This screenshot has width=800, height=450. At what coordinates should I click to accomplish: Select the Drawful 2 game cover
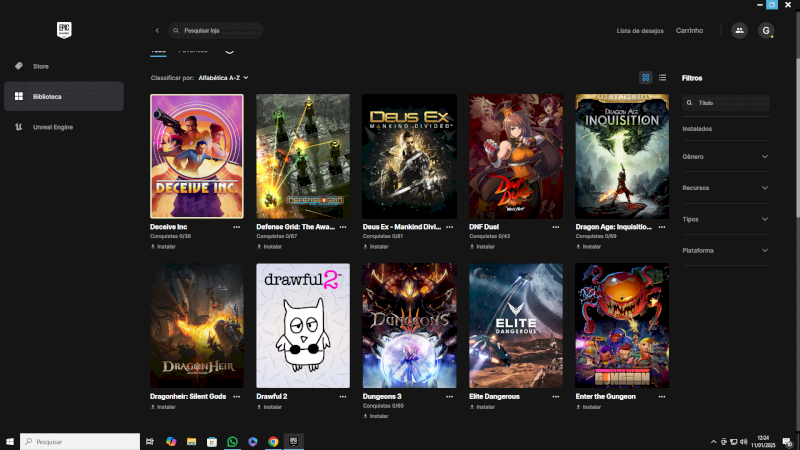click(x=303, y=326)
